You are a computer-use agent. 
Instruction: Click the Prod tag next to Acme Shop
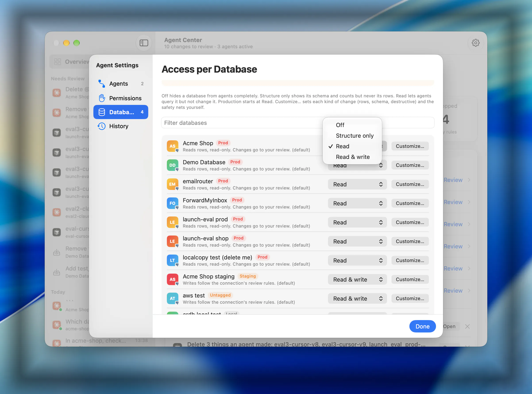click(x=223, y=143)
